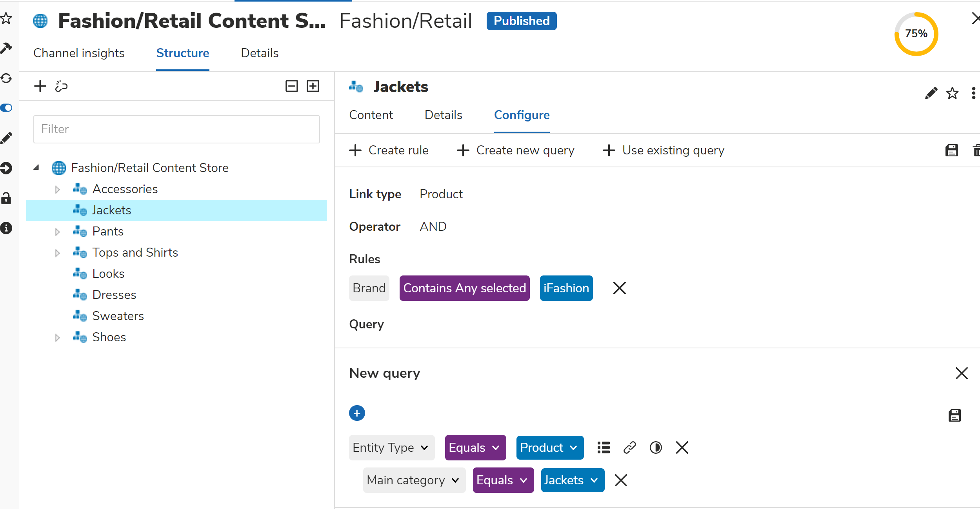Screen dimensions: 980x509
Task: Click the globe icon beside channel title
Action: 40,21
